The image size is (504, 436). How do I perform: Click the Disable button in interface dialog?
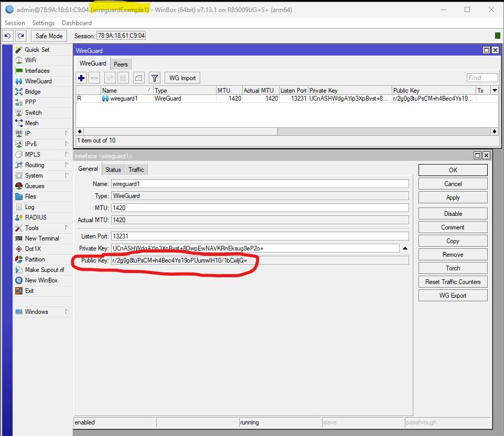[x=453, y=213]
